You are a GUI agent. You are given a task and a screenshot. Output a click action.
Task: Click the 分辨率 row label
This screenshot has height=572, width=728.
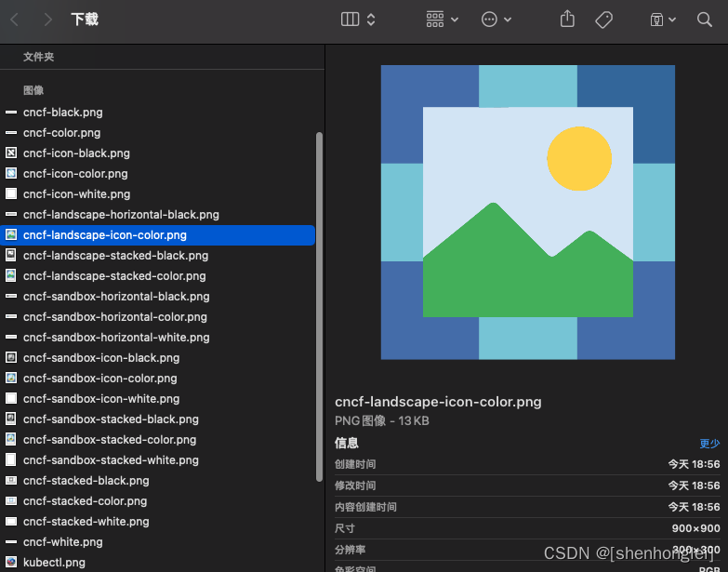click(351, 550)
